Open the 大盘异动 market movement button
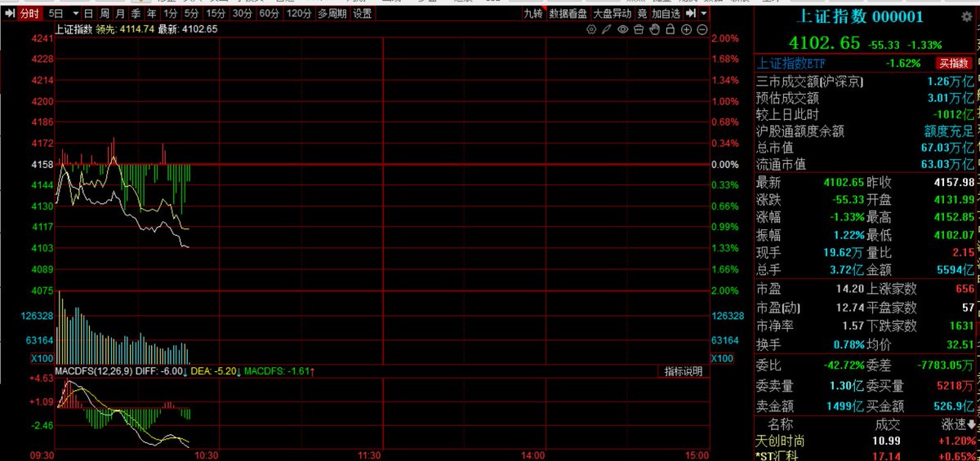 [612, 14]
